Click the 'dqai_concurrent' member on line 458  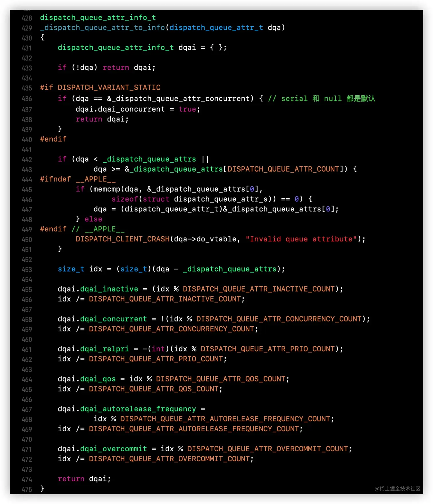pos(113,319)
